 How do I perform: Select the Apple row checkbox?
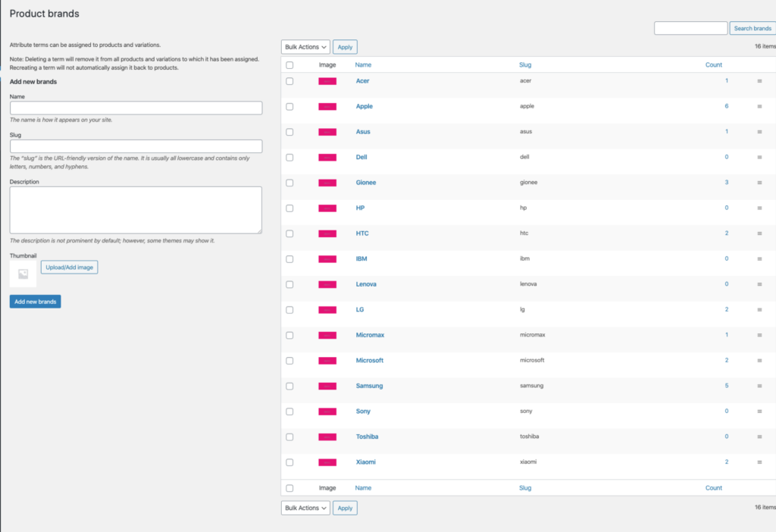289,106
